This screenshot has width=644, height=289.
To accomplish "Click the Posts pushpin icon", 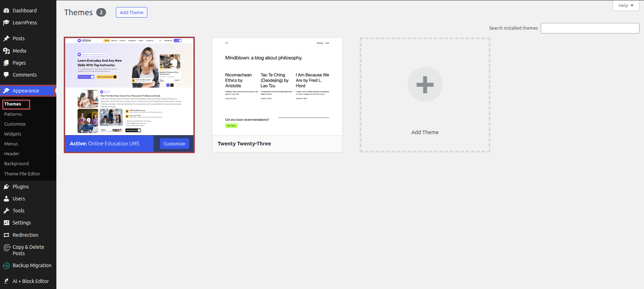I will pos(6,38).
